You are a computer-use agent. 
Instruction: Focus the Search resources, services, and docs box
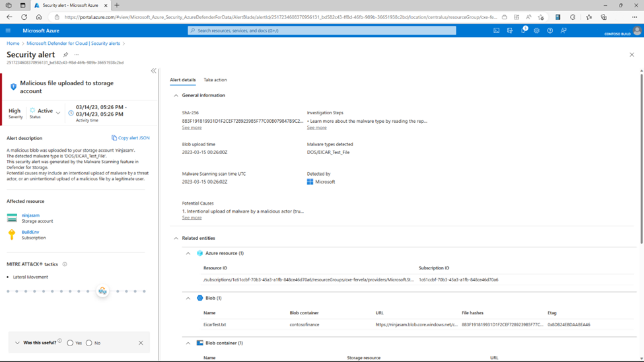322,30
